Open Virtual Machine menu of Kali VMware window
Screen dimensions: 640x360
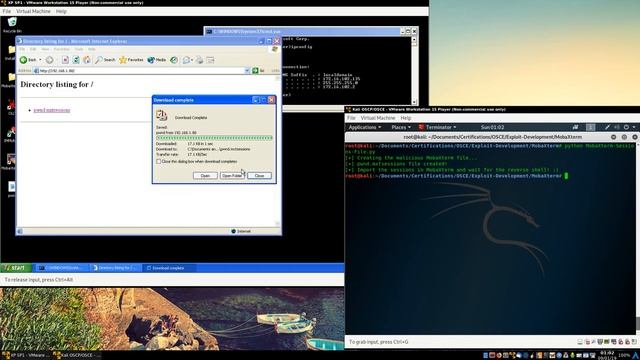[x=378, y=118]
